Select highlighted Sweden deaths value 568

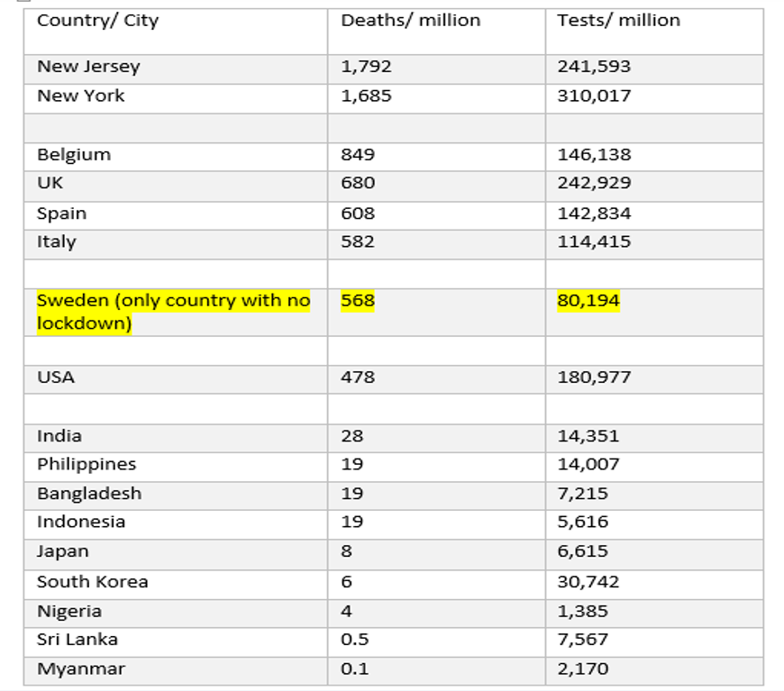358,301
